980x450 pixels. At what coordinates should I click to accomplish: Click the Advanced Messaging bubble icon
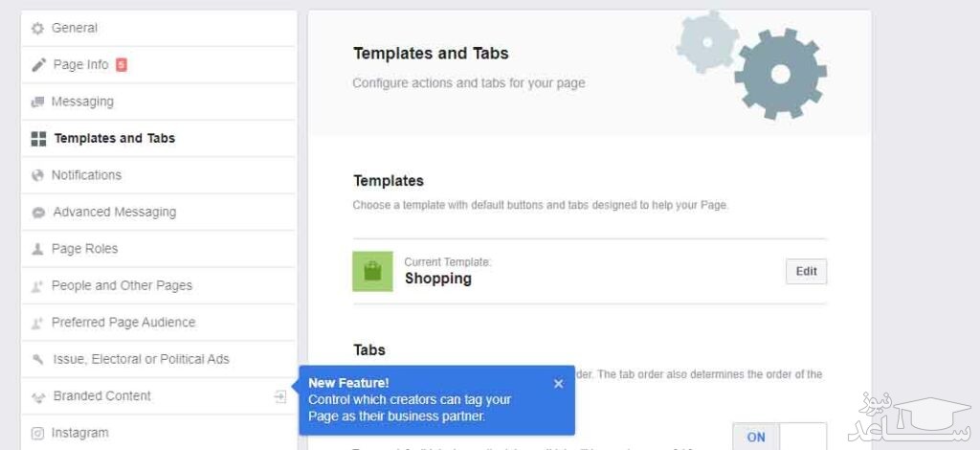point(38,213)
